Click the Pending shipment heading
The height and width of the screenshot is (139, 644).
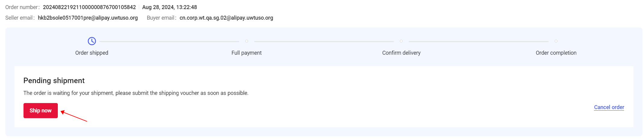[x=54, y=81]
